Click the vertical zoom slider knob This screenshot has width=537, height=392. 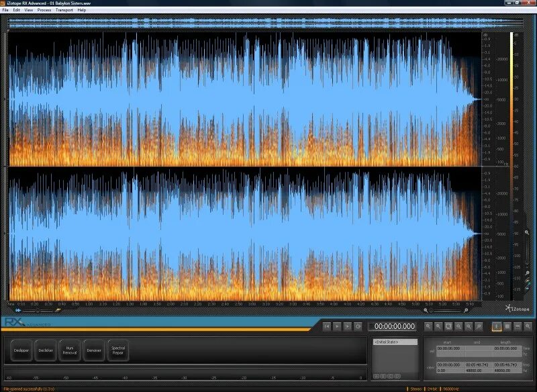coord(527,262)
